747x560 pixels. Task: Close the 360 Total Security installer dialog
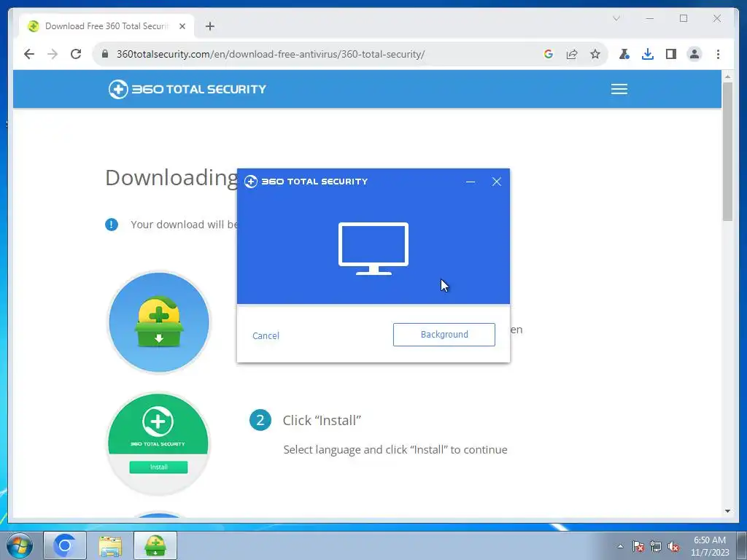pos(496,182)
